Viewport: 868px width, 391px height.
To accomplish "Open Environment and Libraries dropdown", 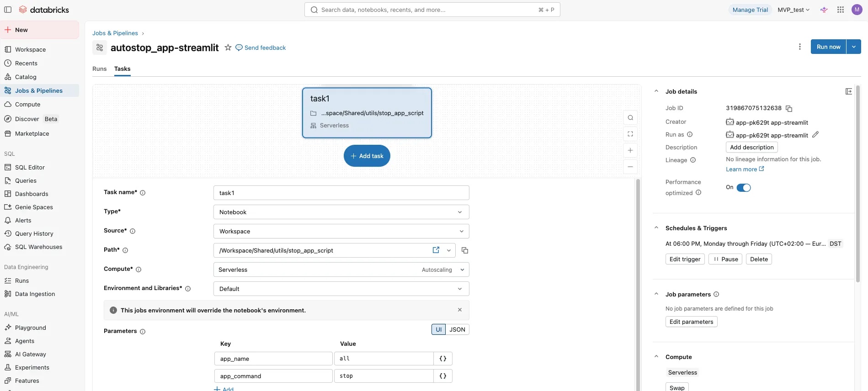I will coord(341,289).
